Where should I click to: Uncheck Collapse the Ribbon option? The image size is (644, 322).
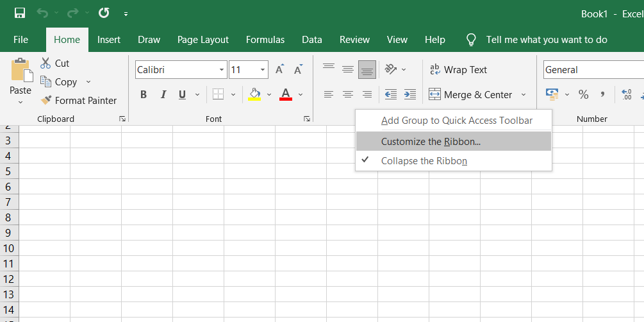(x=424, y=161)
